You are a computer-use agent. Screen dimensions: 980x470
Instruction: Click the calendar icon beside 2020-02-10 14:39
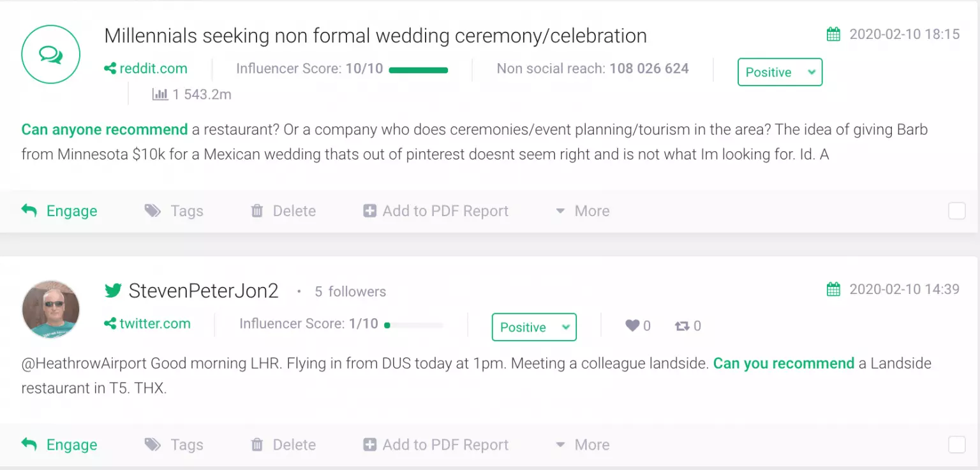833,290
